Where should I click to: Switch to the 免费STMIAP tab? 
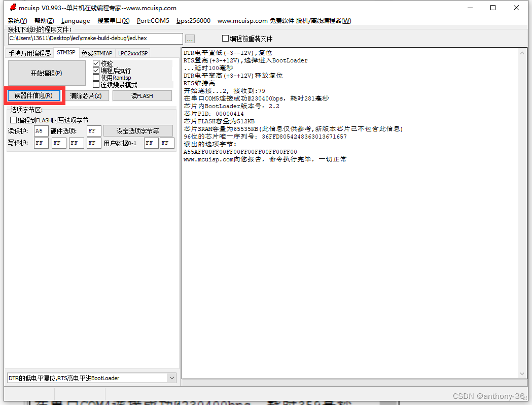click(x=97, y=52)
